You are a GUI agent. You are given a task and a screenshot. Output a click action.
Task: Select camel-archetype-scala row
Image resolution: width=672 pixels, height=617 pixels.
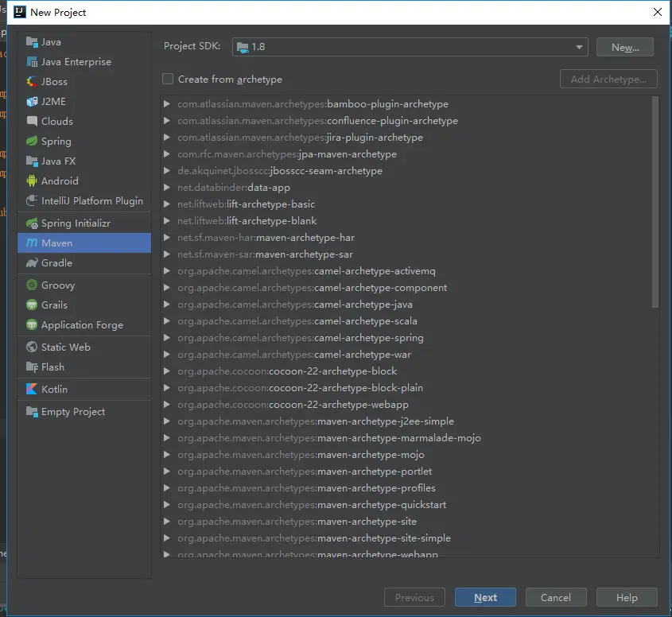(406, 321)
